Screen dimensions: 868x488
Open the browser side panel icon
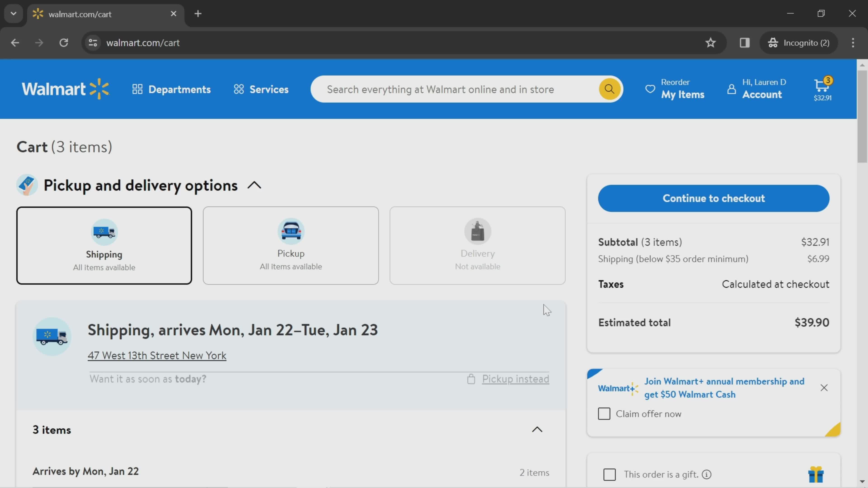point(745,43)
